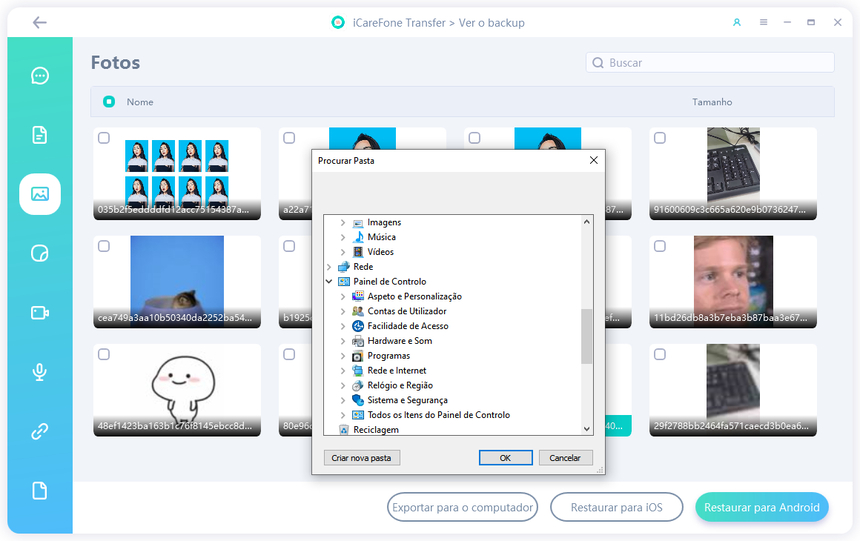Check the photo 035b2f5eddddfd12acc75154387a

104,138
